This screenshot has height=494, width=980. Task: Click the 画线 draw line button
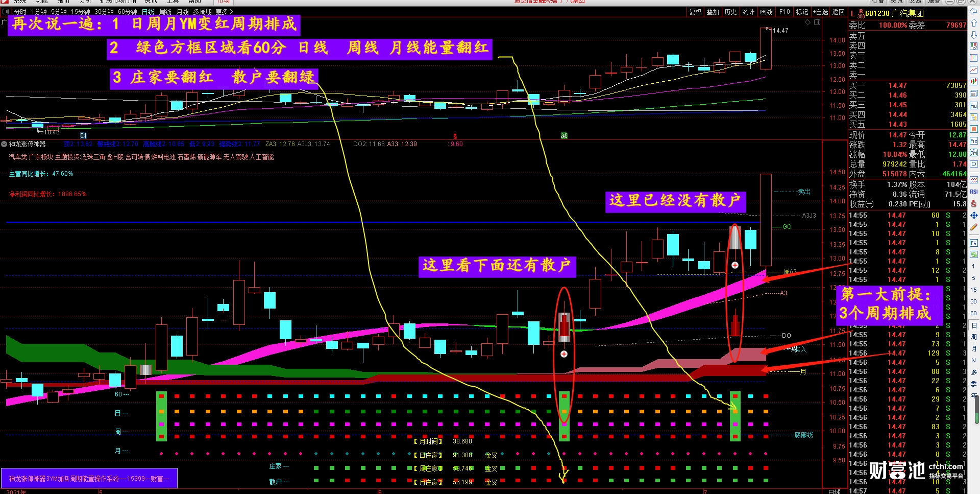pos(767,12)
